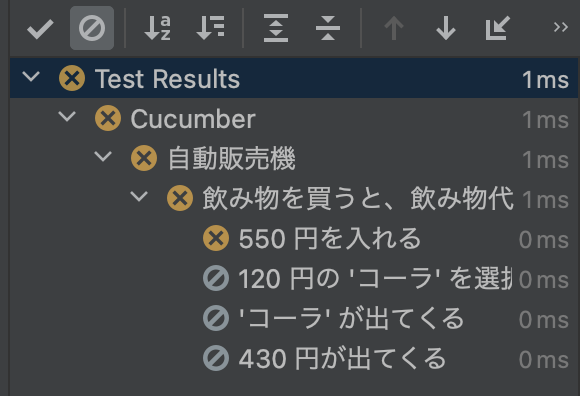This screenshot has width=580, height=396.
Task: Go to next failed test arrow
Action: pyautogui.click(x=446, y=28)
